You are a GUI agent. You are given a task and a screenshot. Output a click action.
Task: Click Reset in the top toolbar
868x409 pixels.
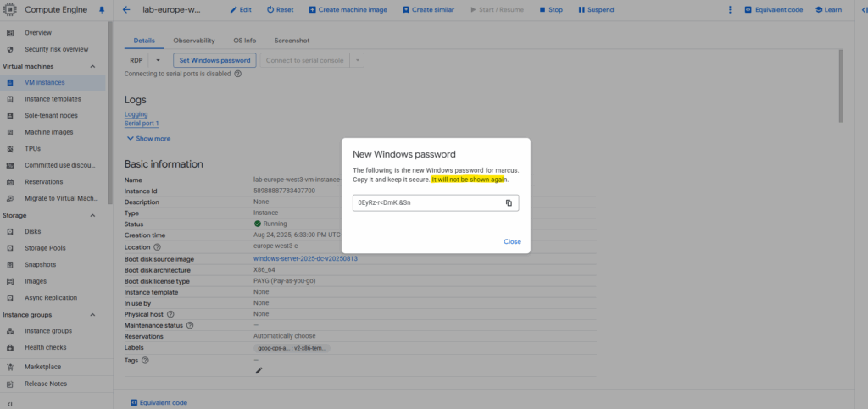(280, 10)
